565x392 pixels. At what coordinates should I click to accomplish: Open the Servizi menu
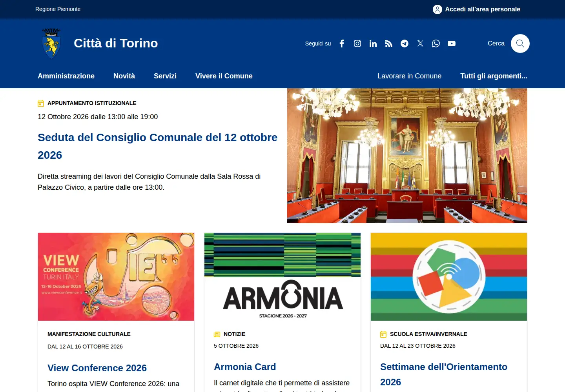click(165, 76)
